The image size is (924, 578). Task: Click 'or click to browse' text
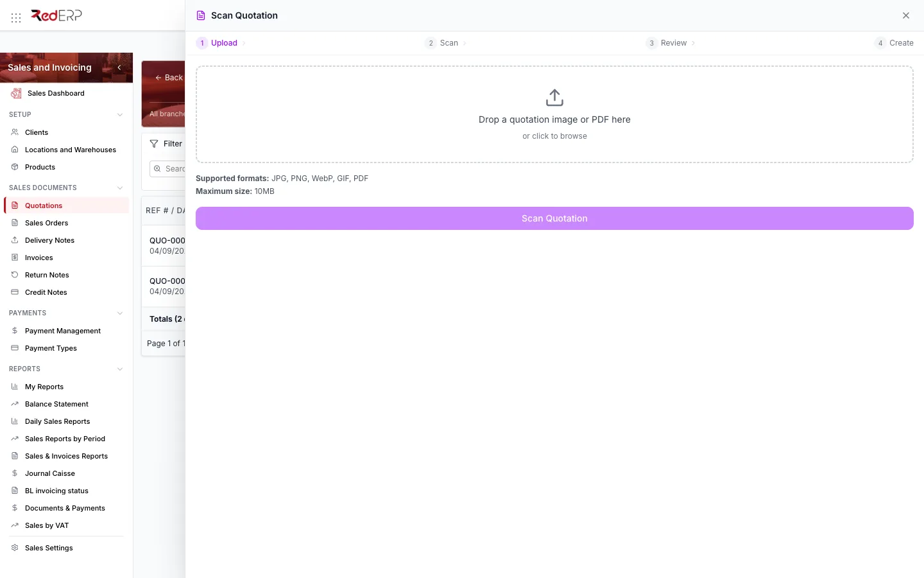pyautogui.click(x=554, y=136)
